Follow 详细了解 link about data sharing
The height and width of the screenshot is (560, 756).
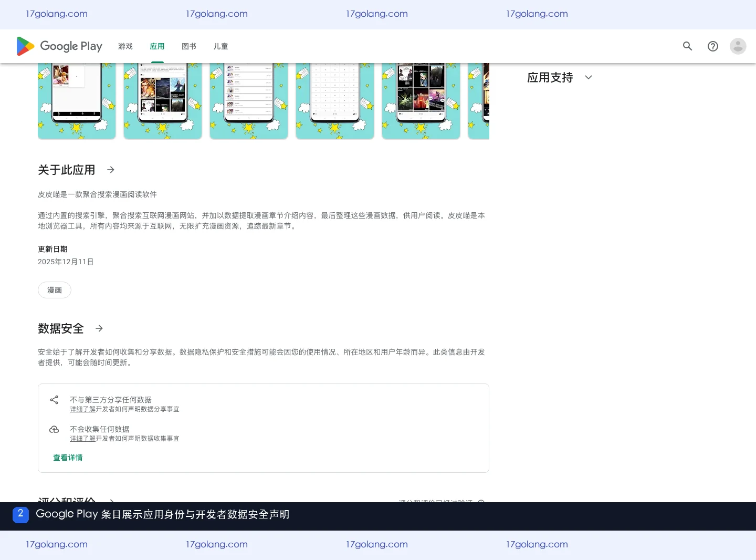point(82,409)
